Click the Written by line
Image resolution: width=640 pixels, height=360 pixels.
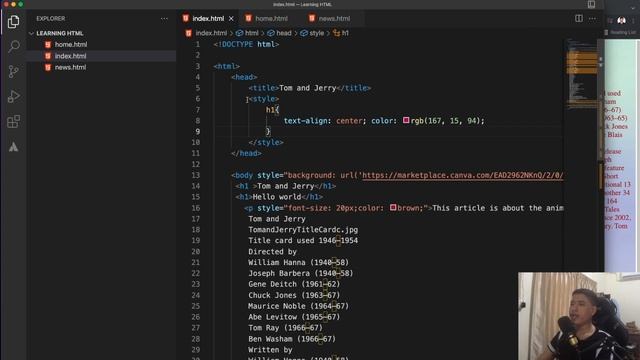(x=270, y=350)
